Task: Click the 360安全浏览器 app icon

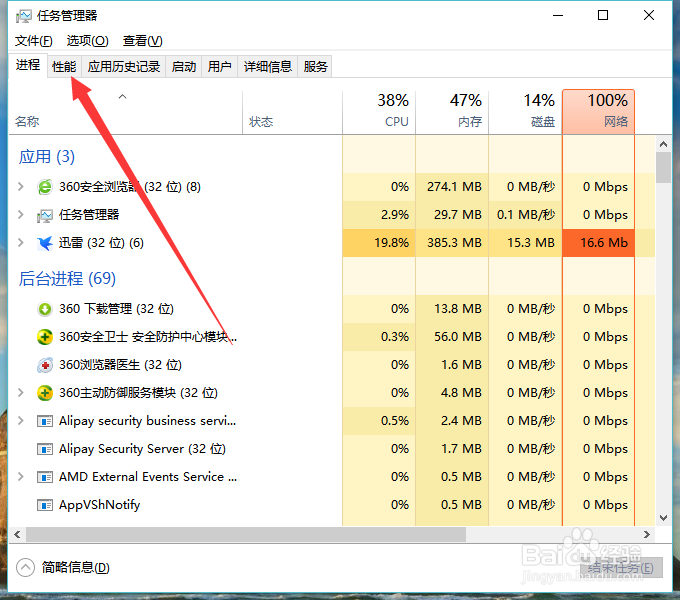Action: (45, 187)
